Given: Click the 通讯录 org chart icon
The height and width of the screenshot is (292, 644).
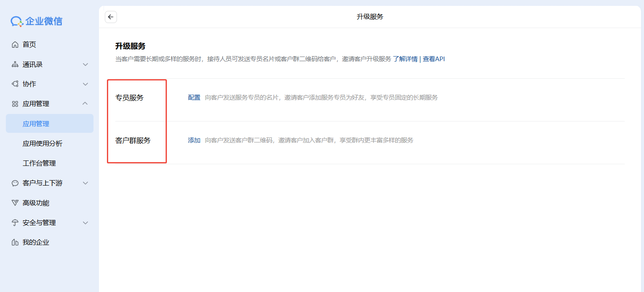Looking at the screenshot, I should click(x=15, y=65).
